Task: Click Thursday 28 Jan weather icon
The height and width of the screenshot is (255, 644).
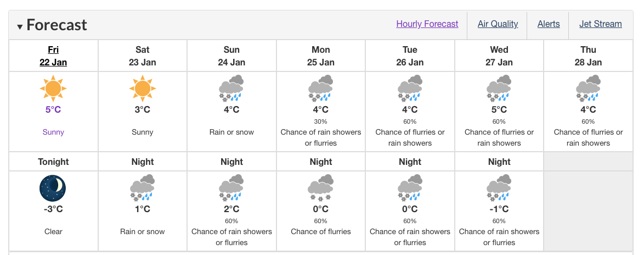Action: [588, 88]
